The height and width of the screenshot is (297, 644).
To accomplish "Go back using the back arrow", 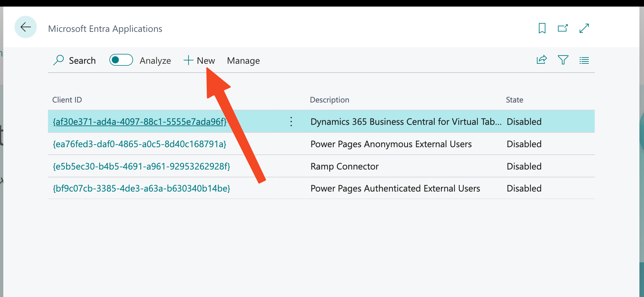I will [26, 27].
